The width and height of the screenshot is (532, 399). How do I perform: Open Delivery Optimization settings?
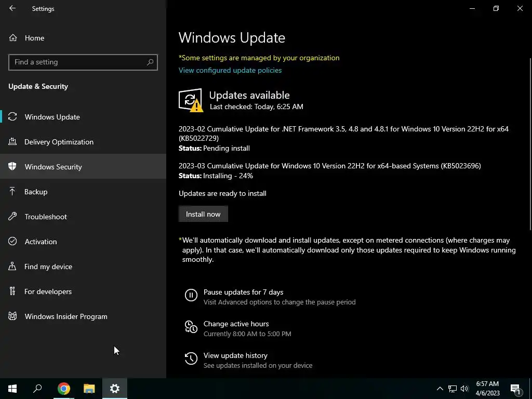83,142
